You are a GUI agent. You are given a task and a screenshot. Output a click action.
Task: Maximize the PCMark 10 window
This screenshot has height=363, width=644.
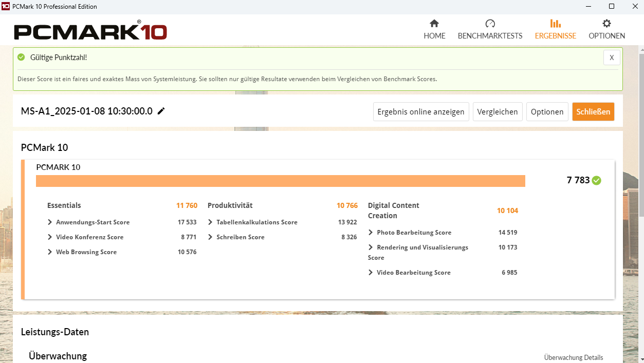pos(612,7)
